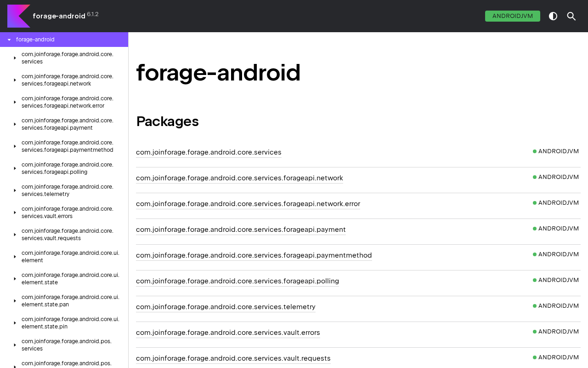Open the core.services package link
This screenshot has height=368, width=588.
[209, 152]
